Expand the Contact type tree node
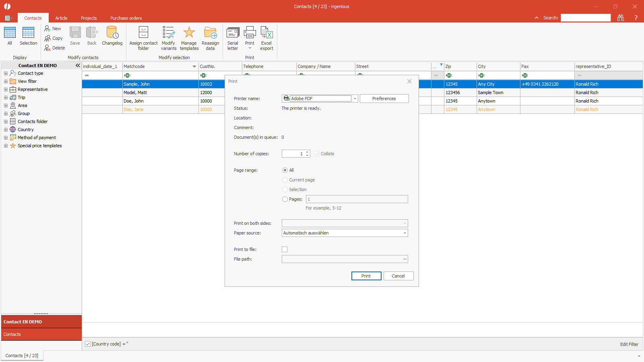This screenshot has height=362, width=644. [x=6, y=73]
